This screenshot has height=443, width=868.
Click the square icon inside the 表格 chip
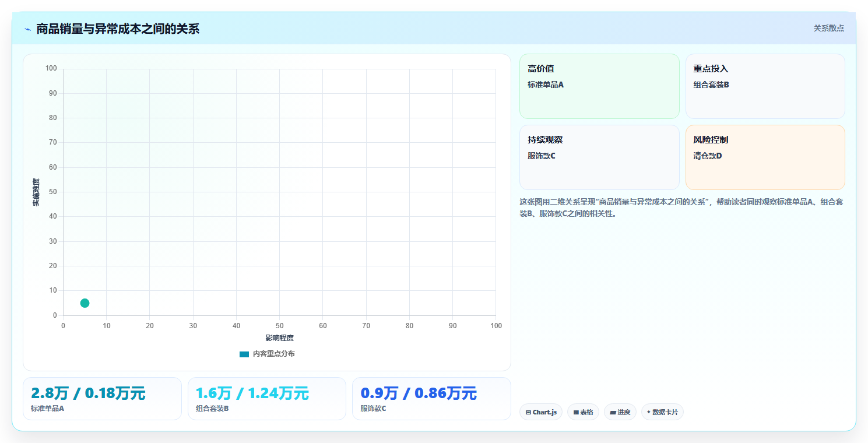tap(576, 413)
